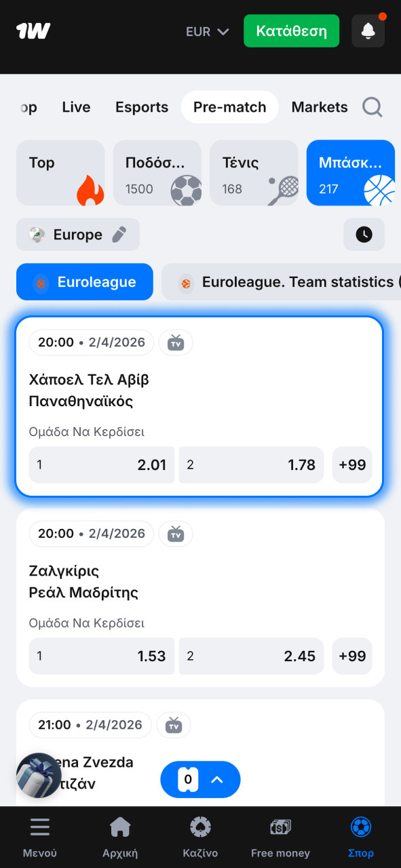Open the Τένις sport category
This screenshot has height=868, width=401.
point(254,172)
